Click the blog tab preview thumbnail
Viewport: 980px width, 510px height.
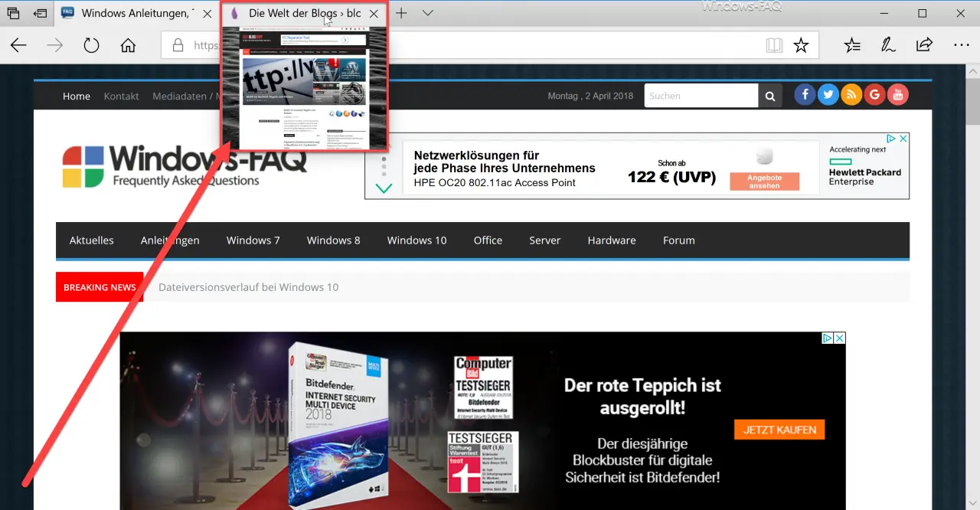pos(305,87)
